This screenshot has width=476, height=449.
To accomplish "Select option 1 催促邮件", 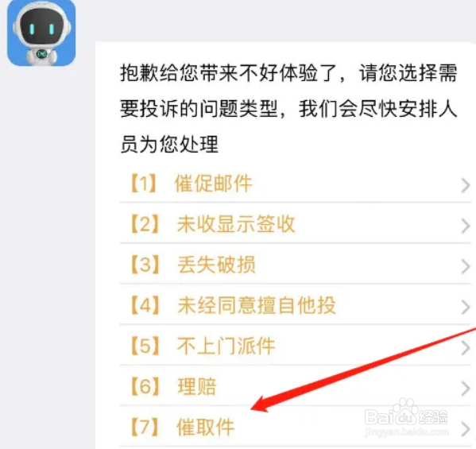I will [x=295, y=184].
